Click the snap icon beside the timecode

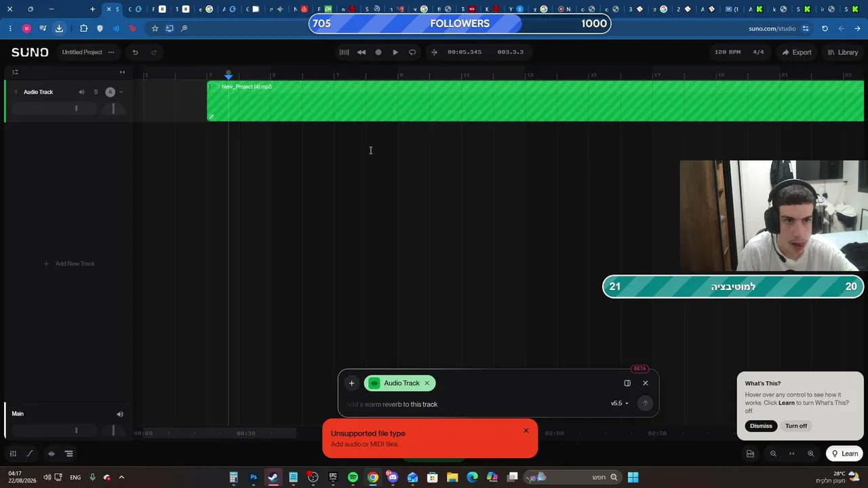pyautogui.click(x=434, y=52)
